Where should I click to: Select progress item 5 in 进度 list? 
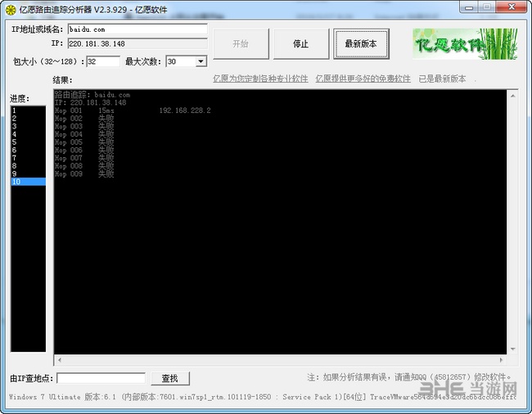[29, 142]
